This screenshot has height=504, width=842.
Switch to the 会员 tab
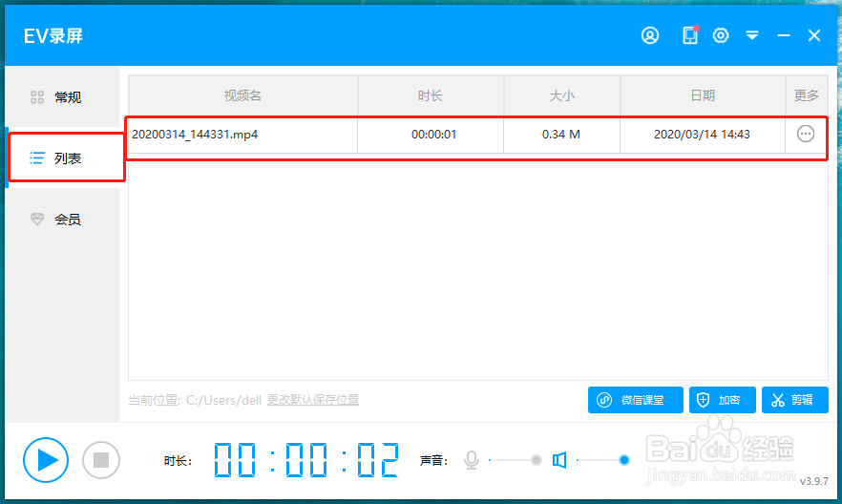tap(62, 219)
